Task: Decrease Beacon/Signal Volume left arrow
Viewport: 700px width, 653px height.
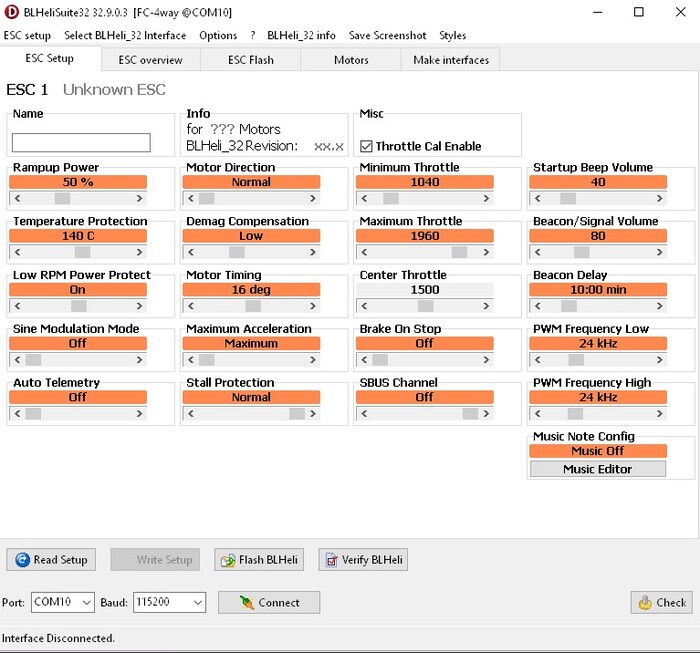Action: 537,252
